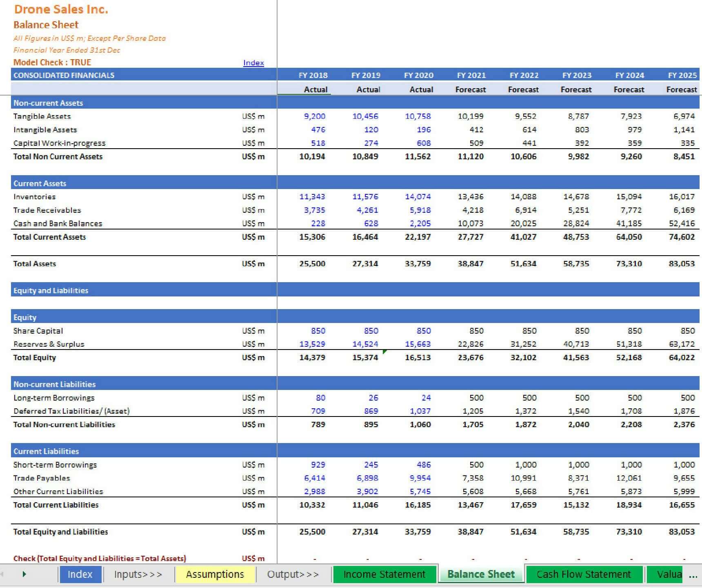Viewport: 702px width, 588px height.
Task: Select Short-term Borrowings FY 2019 value 245
Action: point(371,465)
